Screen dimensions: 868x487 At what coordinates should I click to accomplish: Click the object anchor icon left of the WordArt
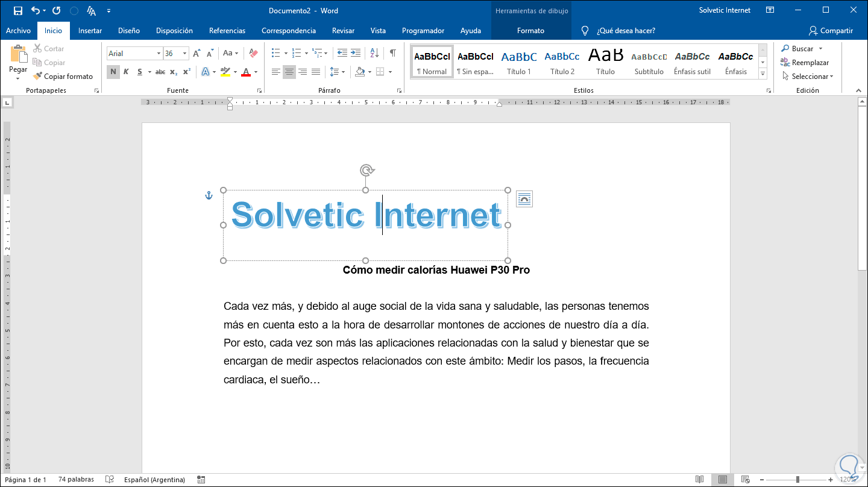tap(209, 195)
